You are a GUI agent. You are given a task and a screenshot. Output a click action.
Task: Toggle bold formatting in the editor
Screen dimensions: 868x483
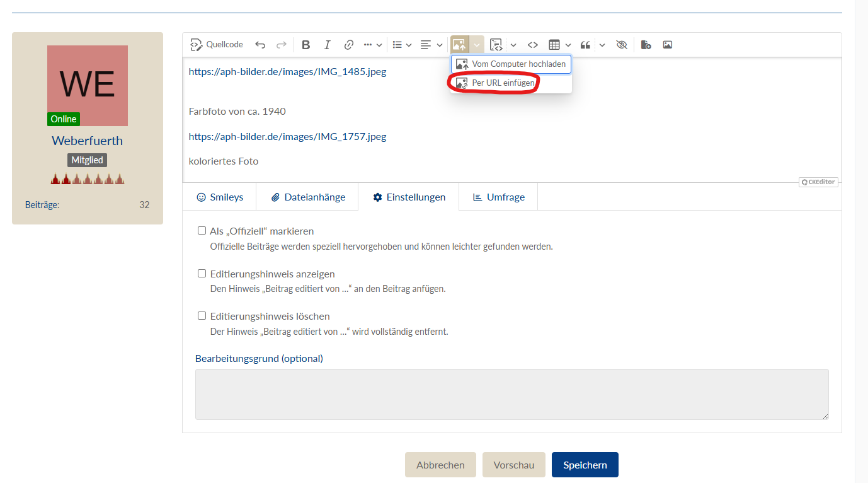pos(306,45)
